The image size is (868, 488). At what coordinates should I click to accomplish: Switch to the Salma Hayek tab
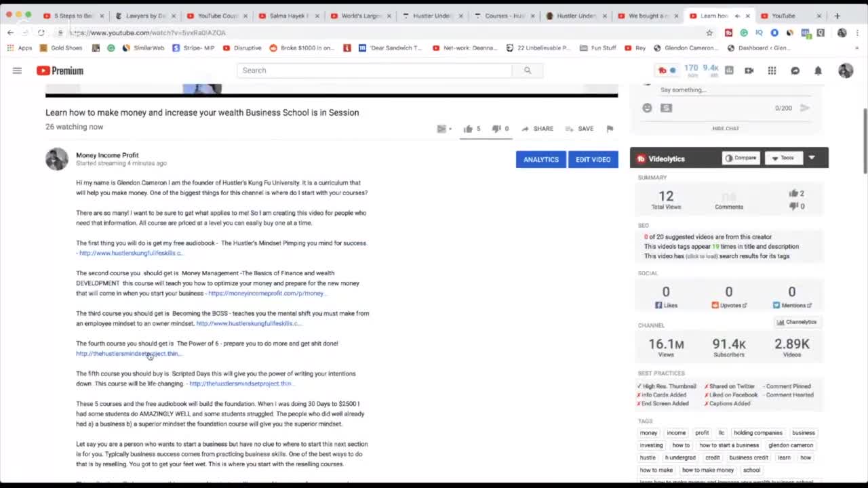click(289, 16)
